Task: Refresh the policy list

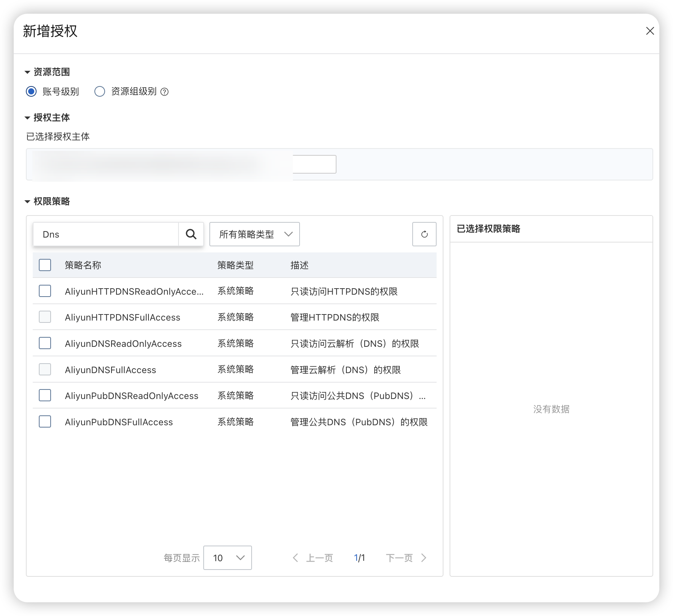Action: pyautogui.click(x=424, y=234)
